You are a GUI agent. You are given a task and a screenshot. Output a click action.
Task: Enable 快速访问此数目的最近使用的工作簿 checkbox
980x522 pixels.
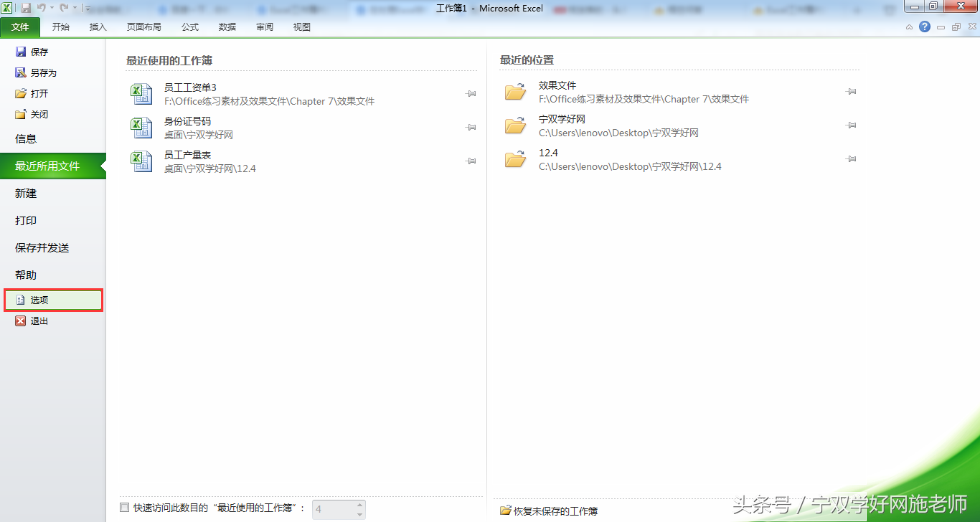point(125,508)
